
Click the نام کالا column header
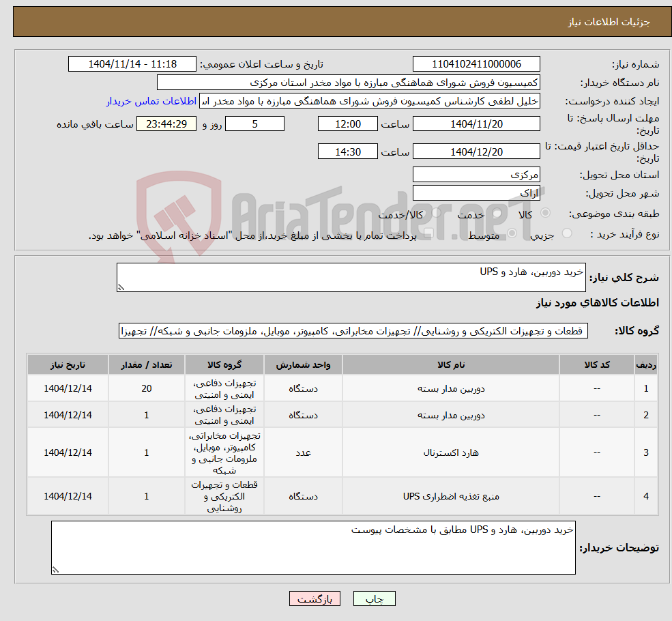(x=451, y=364)
